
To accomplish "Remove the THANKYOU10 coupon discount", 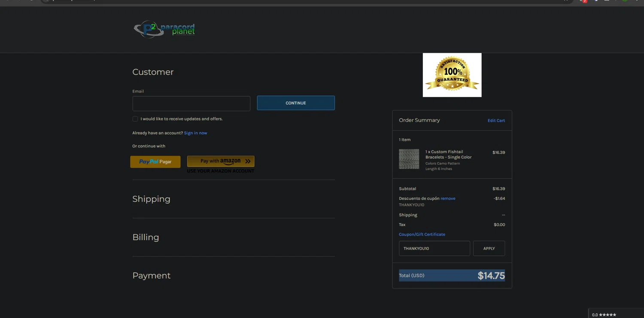I will coord(448,199).
